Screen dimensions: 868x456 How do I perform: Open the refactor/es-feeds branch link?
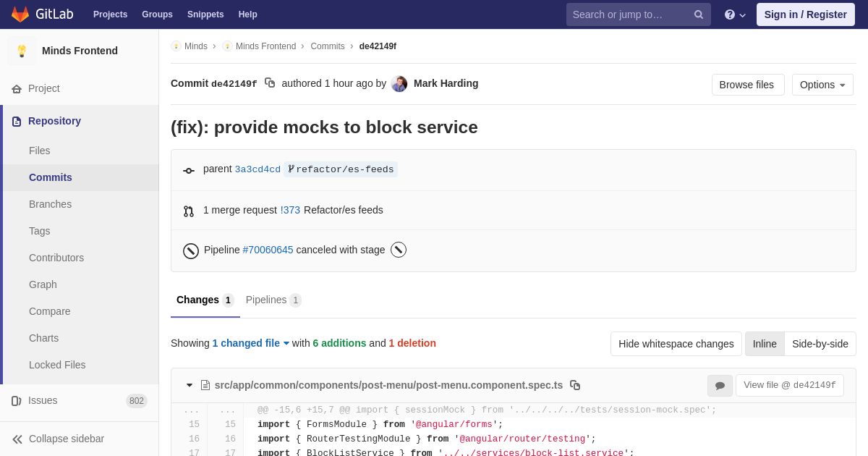click(x=341, y=169)
